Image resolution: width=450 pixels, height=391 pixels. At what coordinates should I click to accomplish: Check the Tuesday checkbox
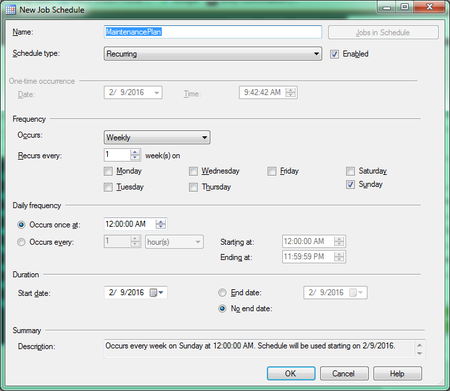coord(108,187)
